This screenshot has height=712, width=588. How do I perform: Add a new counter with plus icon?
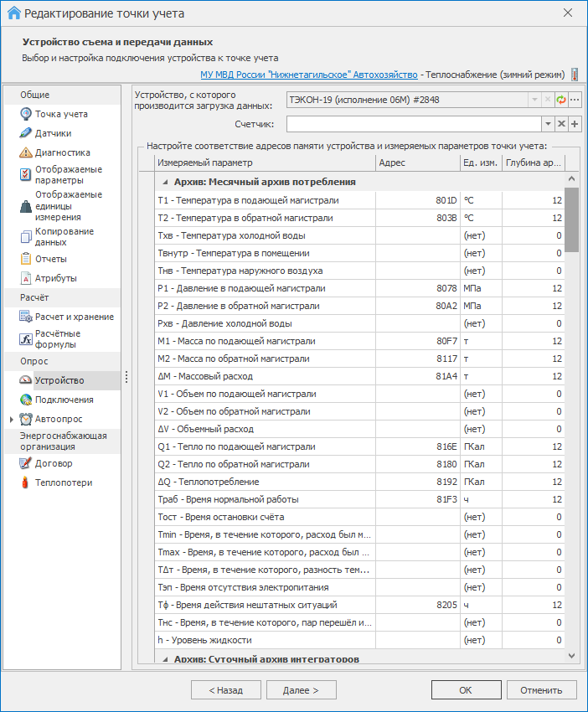click(575, 123)
